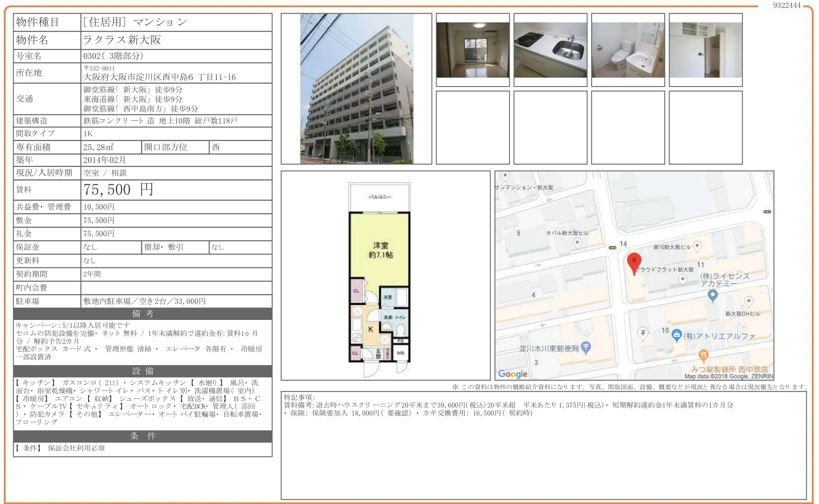Open the closet storage thumbnail
Image resolution: width=819 pixels, height=504 pixels.
705,50
